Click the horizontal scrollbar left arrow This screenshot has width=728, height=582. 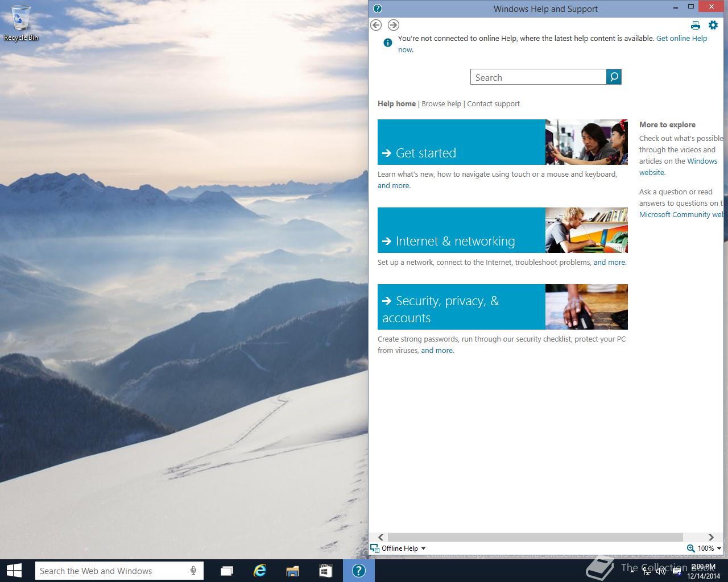click(380, 537)
